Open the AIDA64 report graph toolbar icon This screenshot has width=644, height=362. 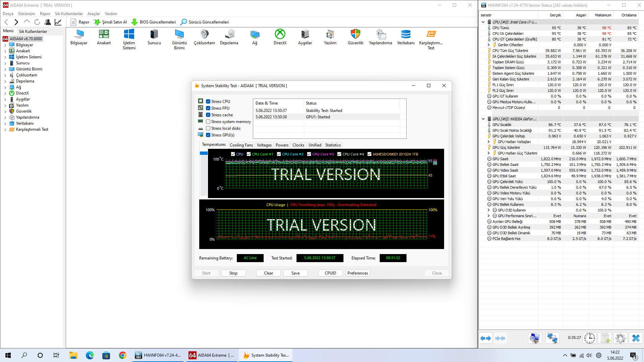(x=58, y=22)
